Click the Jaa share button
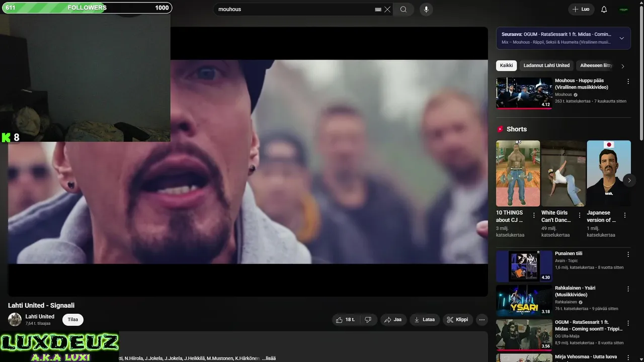Image resolution: width=644 pixels, height=362 pixels. point(392,320)
